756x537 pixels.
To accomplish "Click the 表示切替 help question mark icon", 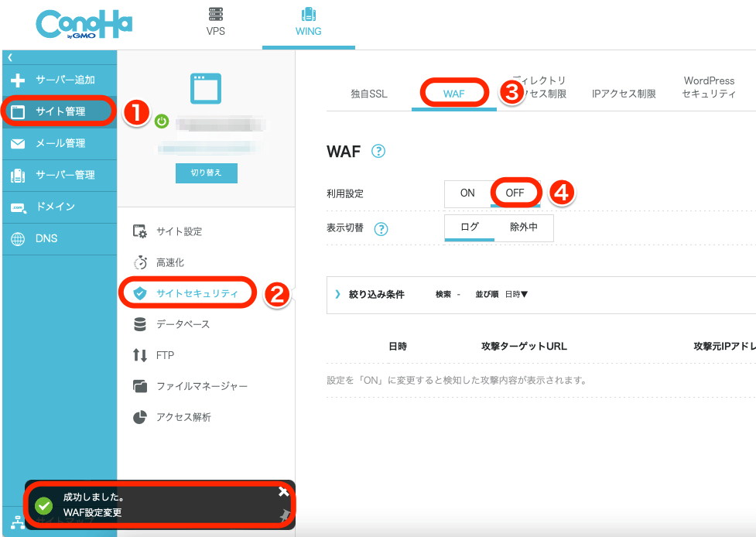I will (x=381, y=229).
